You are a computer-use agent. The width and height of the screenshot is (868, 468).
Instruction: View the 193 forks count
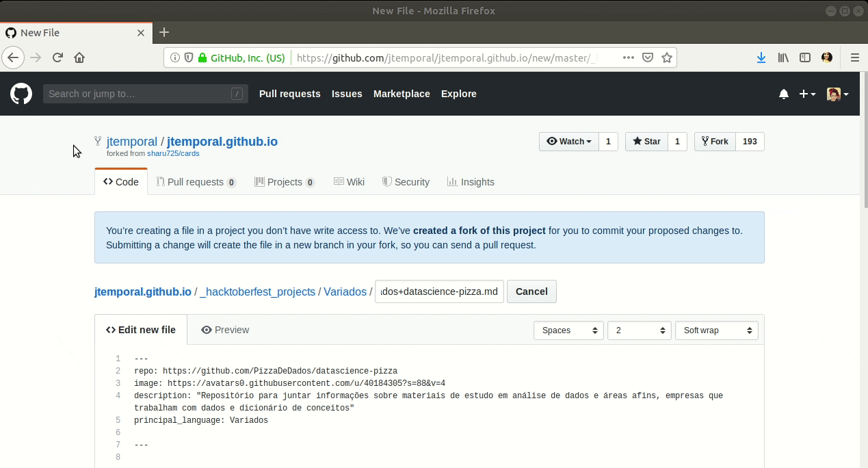click(x=750, y=142)
